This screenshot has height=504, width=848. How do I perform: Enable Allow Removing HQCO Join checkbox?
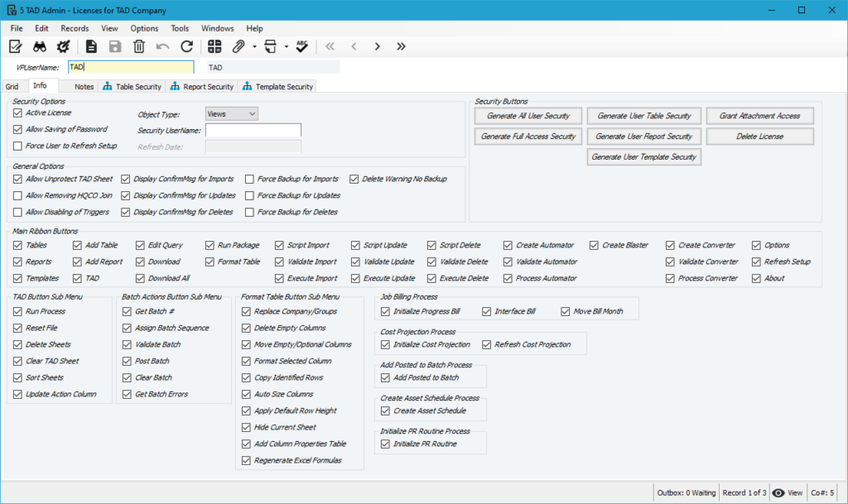(x=18, y=195)
